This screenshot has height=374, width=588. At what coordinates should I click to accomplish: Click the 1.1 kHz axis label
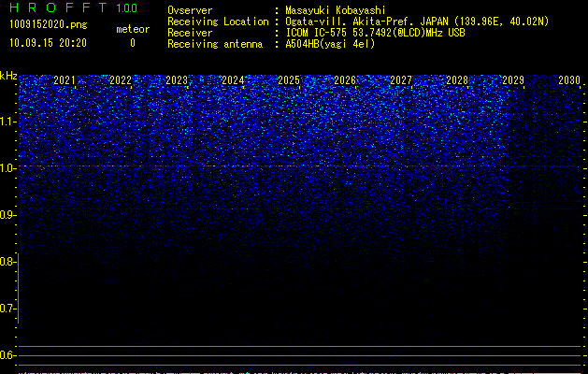tap(8, 122)
